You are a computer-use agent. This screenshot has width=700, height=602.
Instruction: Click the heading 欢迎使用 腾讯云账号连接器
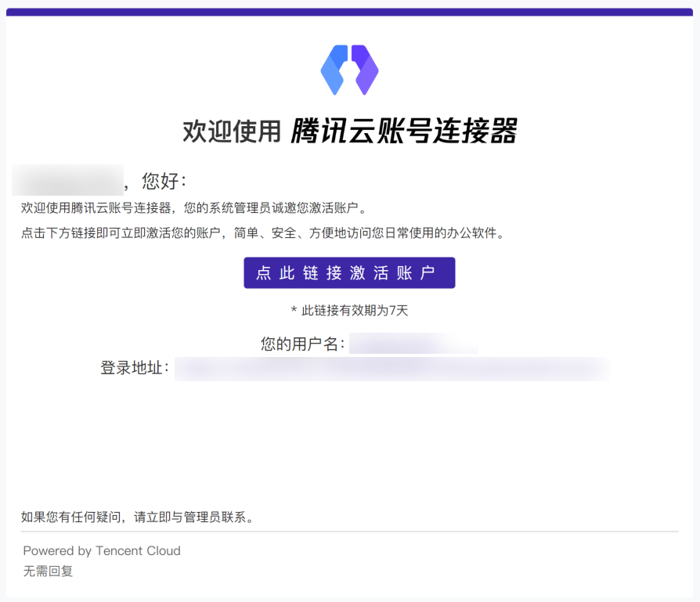tap(349, 131)
